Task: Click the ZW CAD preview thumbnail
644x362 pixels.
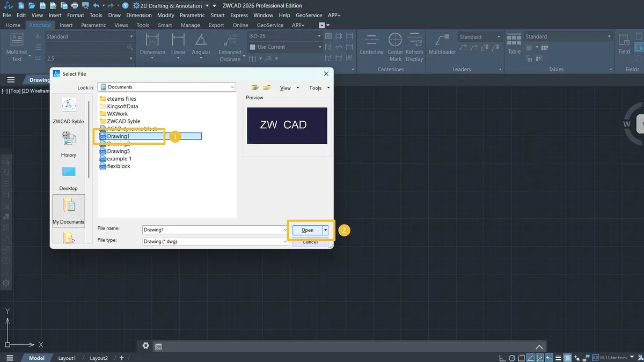Action: [287, 125]
